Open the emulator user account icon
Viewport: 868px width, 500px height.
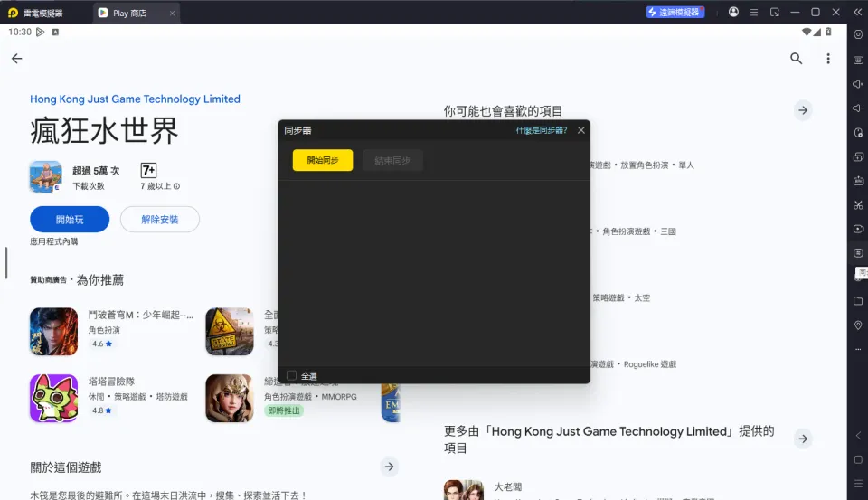tap(733, 12)
